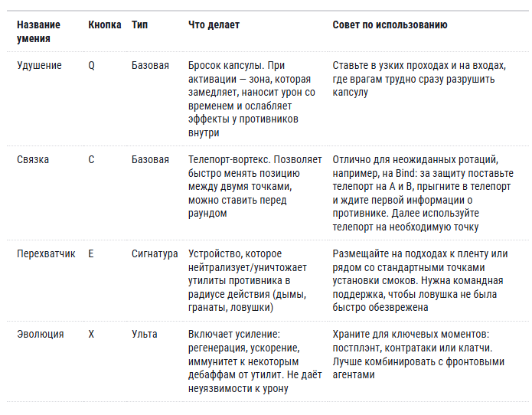This screenshot has height=415, width=532.
Task: Select the "Тип" column header
Action: (x=140, y=25)
